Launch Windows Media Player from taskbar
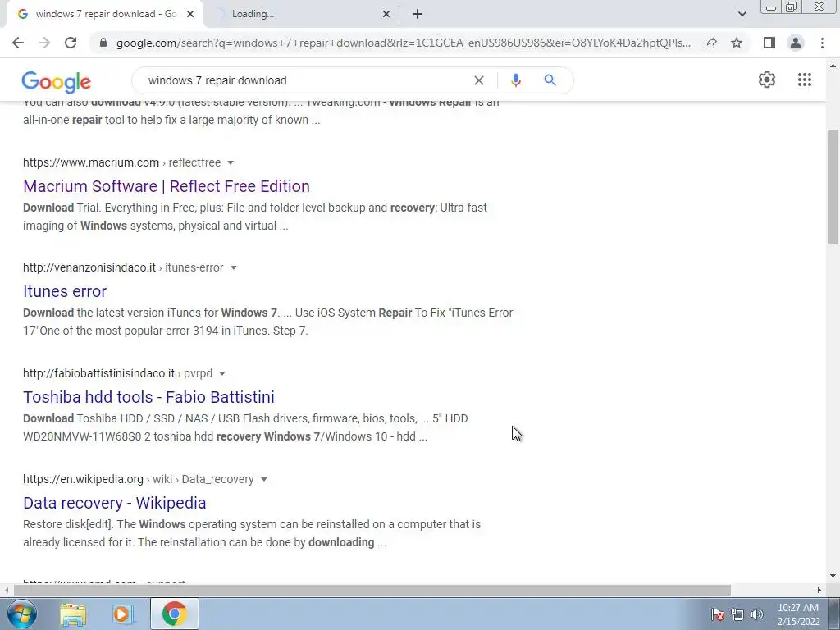This screenshot has width=840, height=630. [x=123, y=614]
